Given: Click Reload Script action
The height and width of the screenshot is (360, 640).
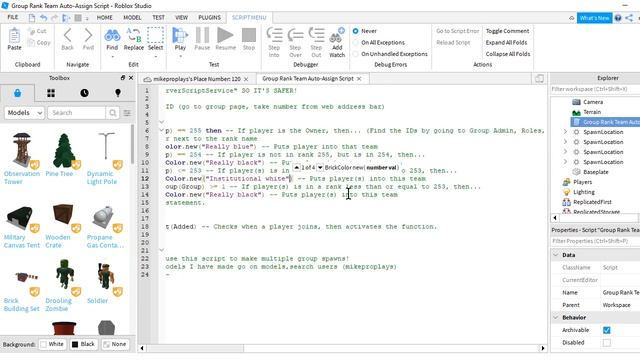Looking at the screenshot, I should coord(453,42).
